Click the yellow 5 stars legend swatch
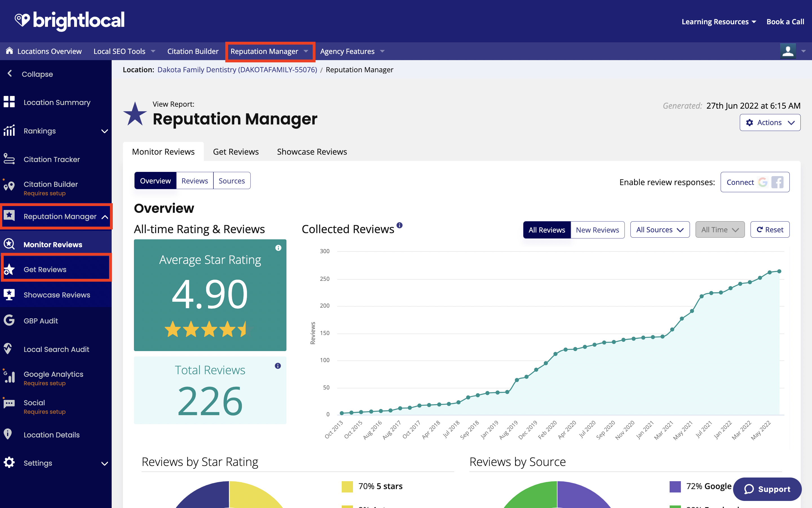The height and width of the screenshot is (508, 812). tap(347, 486)
